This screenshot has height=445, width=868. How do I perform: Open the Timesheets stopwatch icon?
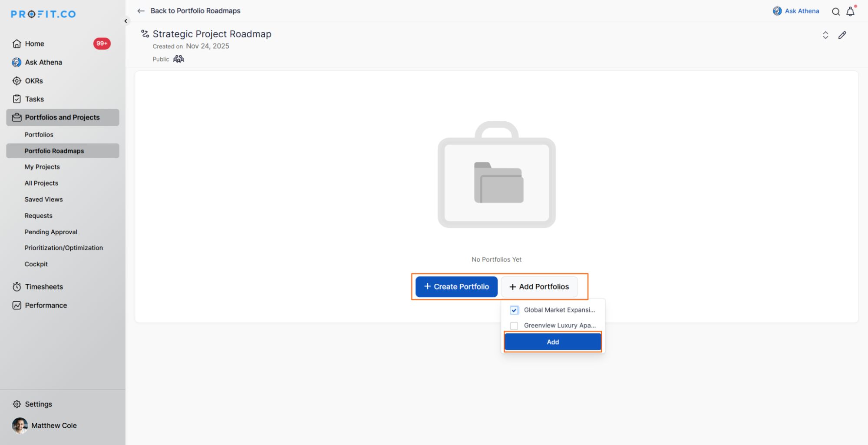[17, 286]
